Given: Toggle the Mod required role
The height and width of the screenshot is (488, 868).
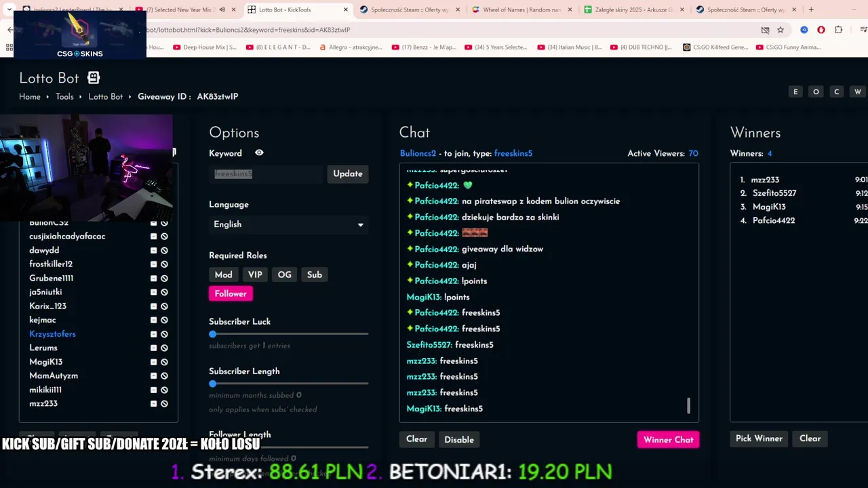Looking at the screenshot, I should pyautogui.click(x=223, y=274).
